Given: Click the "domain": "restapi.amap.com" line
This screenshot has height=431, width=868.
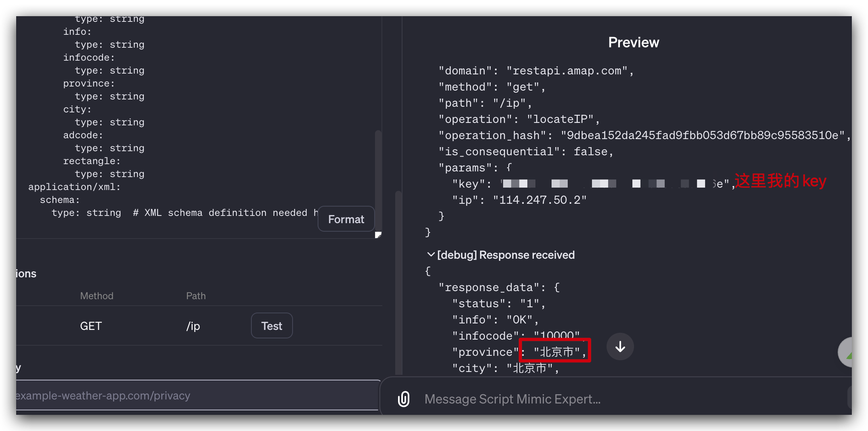Looking at the screenshot, I should click(536, 71).
